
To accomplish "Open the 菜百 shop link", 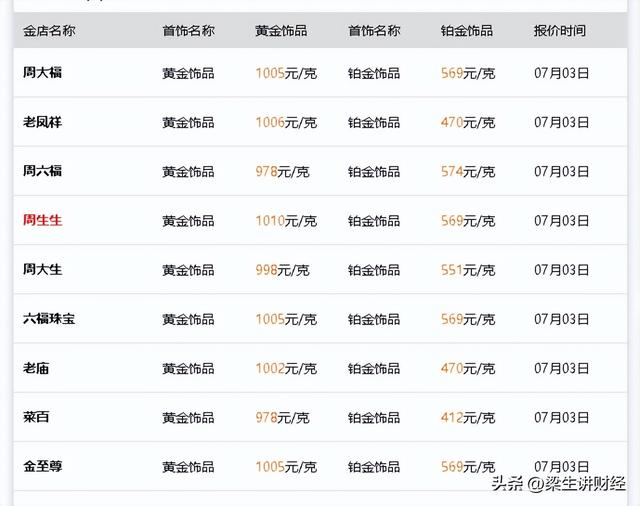I will (x=36, y=417).
